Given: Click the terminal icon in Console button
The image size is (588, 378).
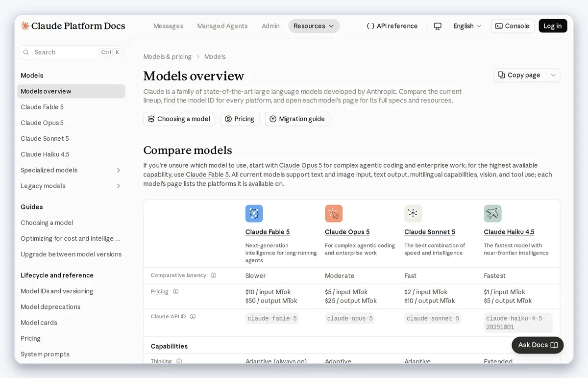Looking at the screenshot, I should coord(499,26).
